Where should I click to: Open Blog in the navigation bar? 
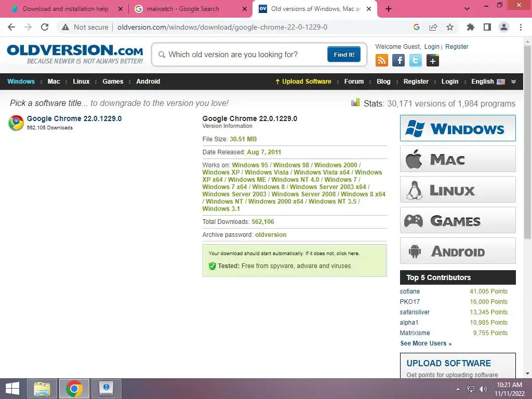click(x=383, y=82)
